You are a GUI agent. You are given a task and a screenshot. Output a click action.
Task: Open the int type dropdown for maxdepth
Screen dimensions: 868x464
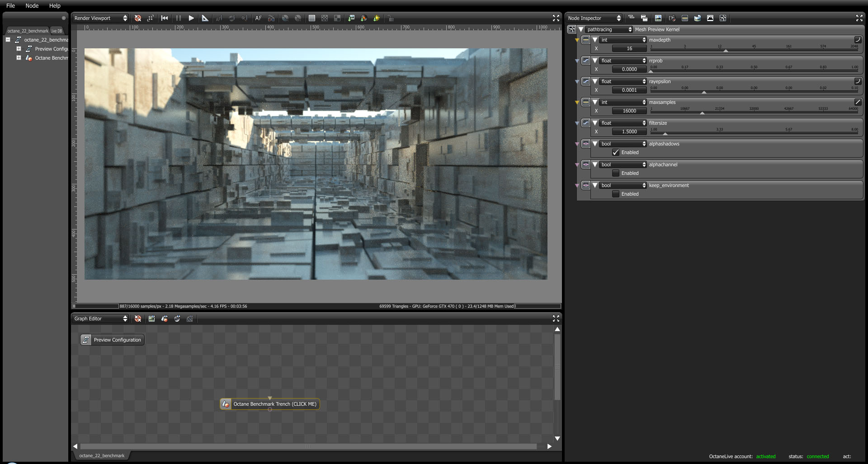pos(623,40)
